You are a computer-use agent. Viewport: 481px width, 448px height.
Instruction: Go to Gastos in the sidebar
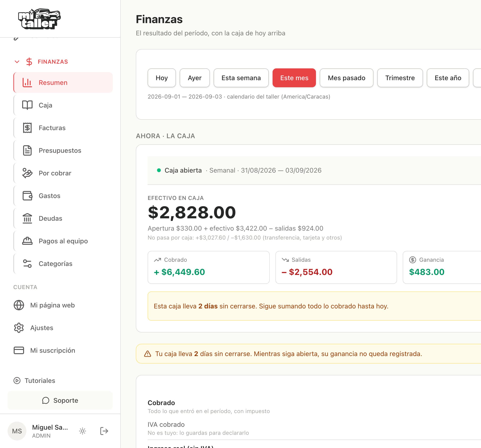pos(63,196)
